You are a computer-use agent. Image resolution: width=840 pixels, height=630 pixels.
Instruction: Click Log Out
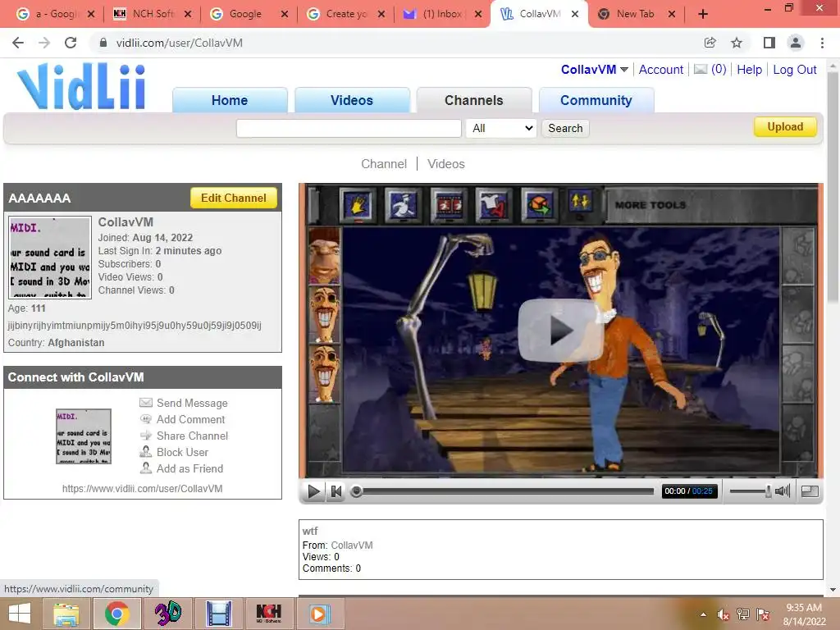coord(794,70)
